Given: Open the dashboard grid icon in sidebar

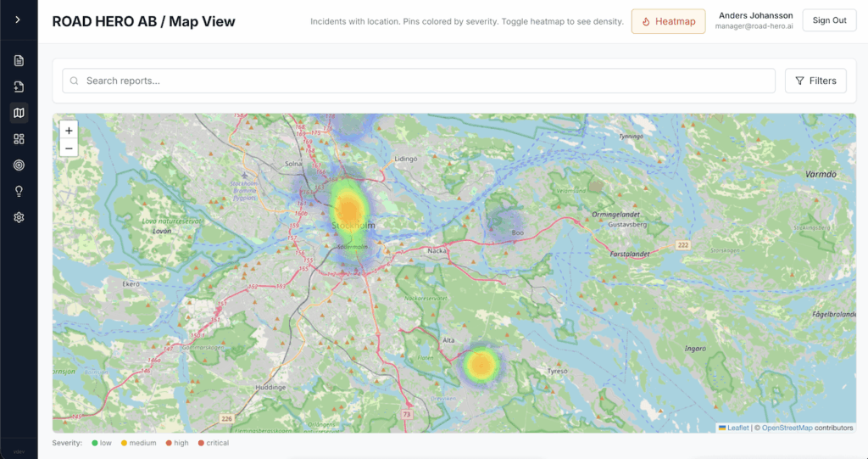Looking at the screenshot, I should coord(19,139).
